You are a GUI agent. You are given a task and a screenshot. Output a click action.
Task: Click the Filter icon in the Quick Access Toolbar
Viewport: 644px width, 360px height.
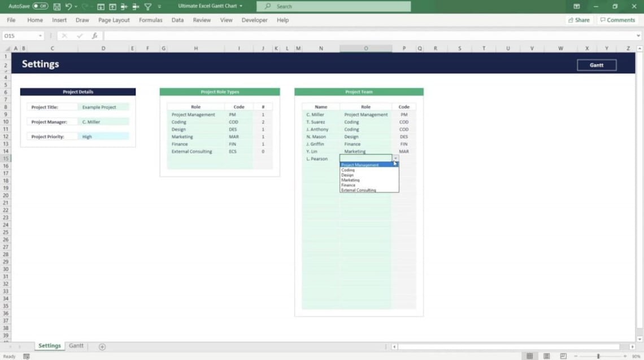147,6
